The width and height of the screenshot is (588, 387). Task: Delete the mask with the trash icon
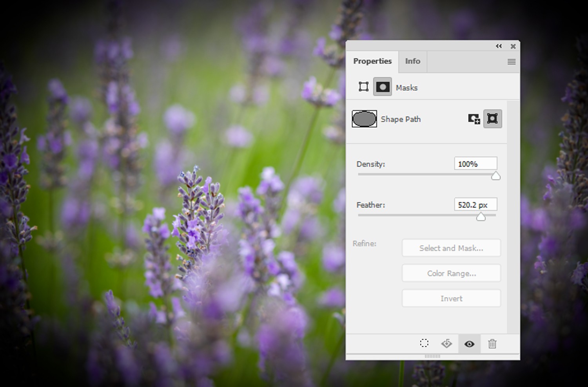(x=492, y=344)
